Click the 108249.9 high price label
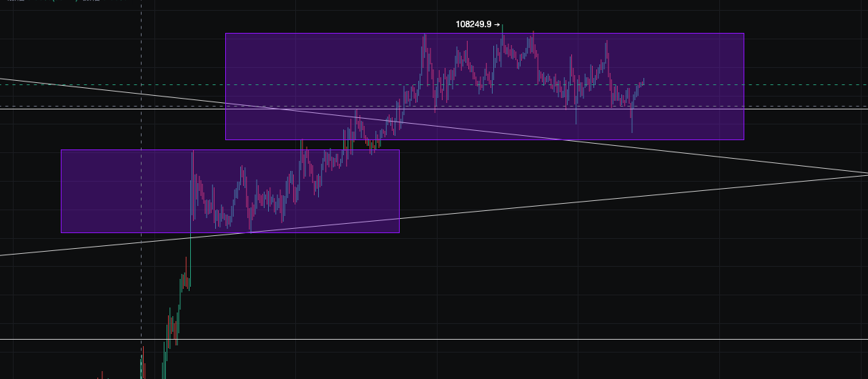Viewport: 868px width, 379px height. 473,24
